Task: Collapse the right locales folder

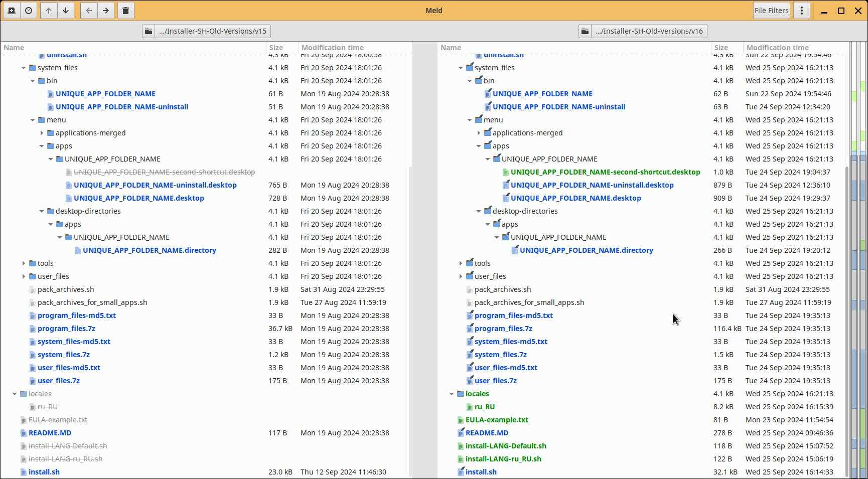Action: (452, 394)
